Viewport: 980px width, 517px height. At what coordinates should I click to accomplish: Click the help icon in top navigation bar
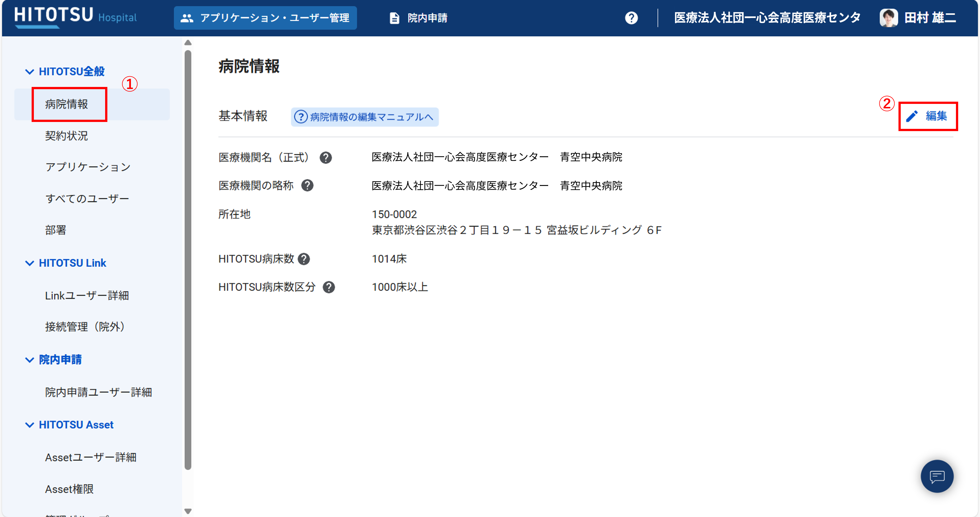631,18
